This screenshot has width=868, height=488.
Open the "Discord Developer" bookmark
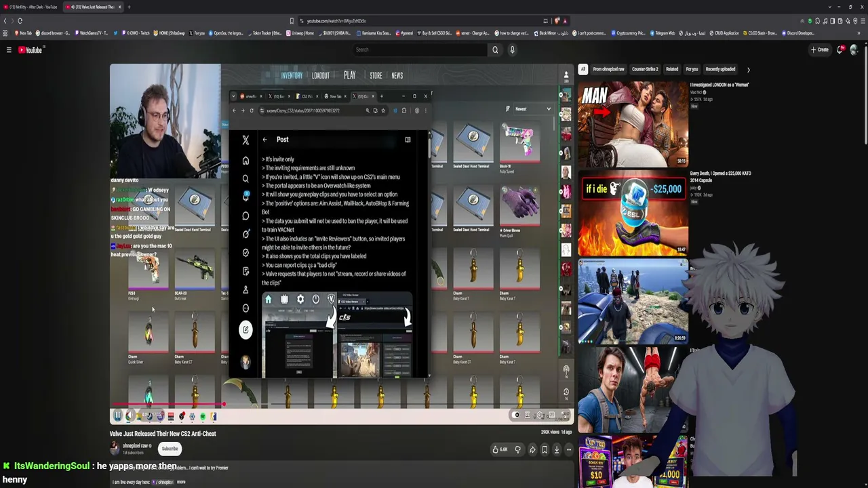[798, 33]
